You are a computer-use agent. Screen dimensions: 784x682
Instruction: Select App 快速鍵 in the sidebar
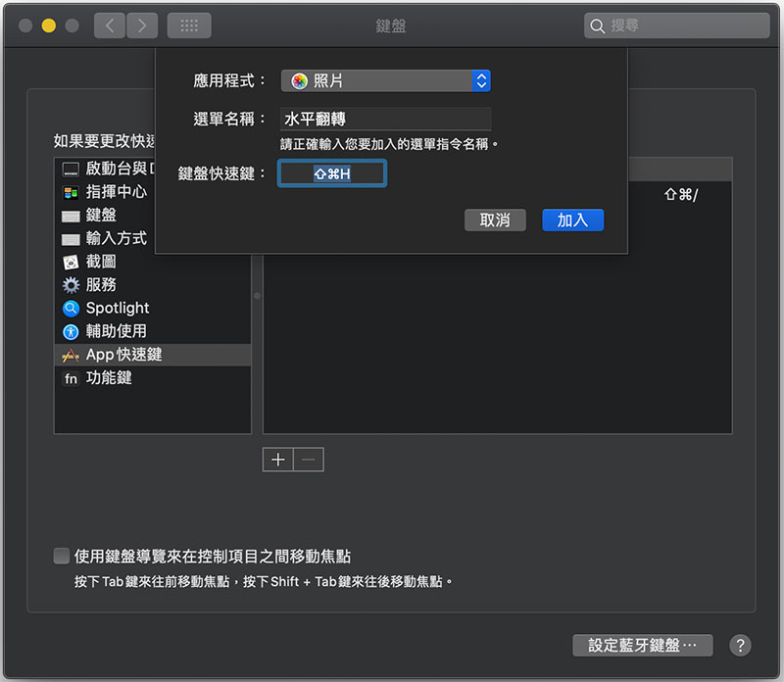coord(123,355)
